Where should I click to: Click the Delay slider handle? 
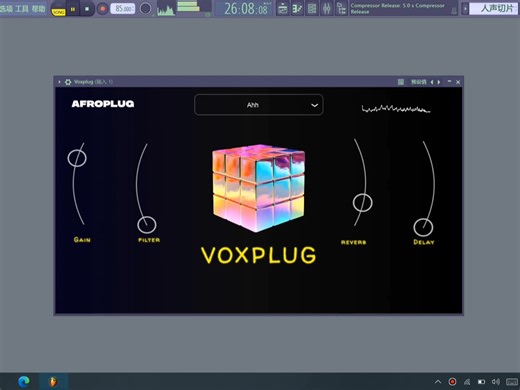coord(423,227)
